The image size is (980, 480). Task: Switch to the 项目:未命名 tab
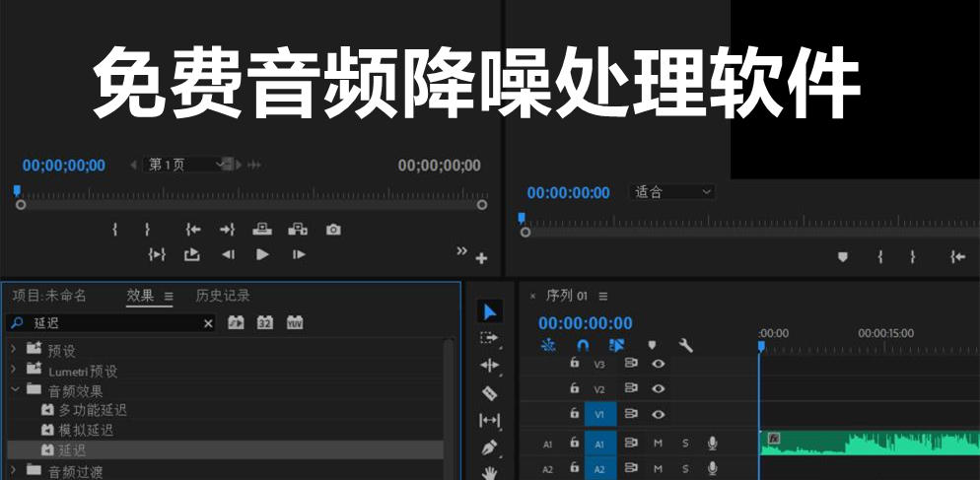[48, 296]
